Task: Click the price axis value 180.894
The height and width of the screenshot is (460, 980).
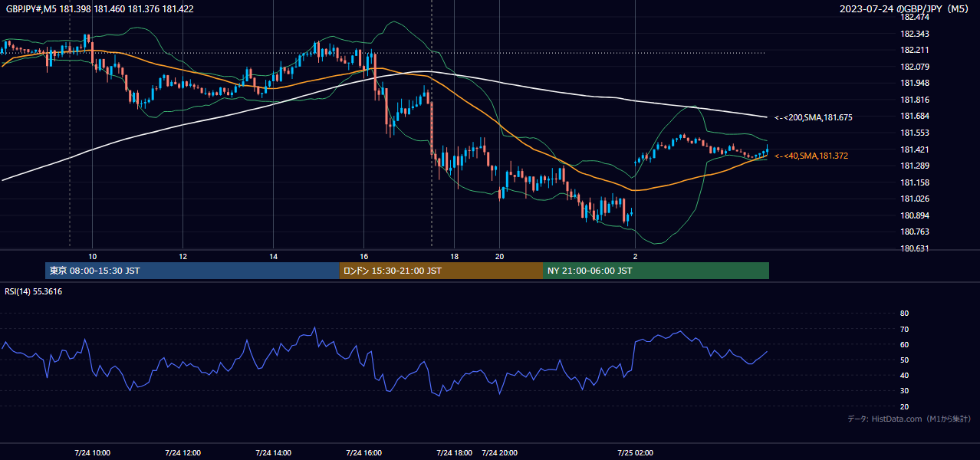Action: coord(914,215)
